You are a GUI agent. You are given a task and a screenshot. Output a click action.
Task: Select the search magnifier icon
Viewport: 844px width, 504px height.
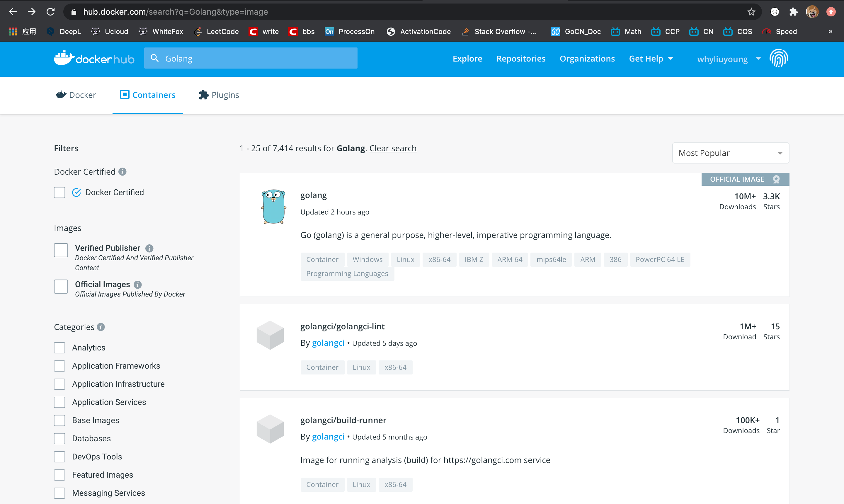pyautogui.click(x=155, y=58)
